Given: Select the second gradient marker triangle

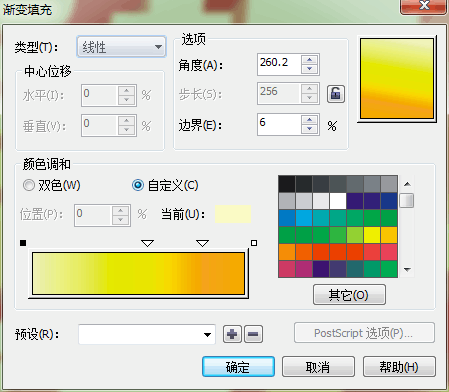Looking at the screenshot, I should coord(202,243).
